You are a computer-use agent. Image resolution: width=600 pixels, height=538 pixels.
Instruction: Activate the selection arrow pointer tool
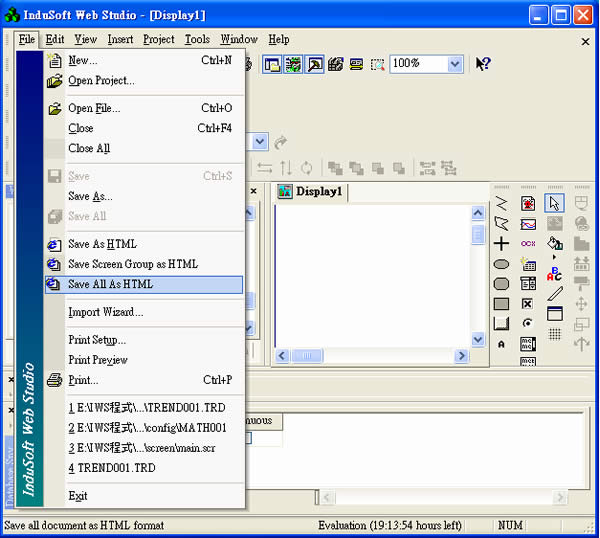click(555, 203)
